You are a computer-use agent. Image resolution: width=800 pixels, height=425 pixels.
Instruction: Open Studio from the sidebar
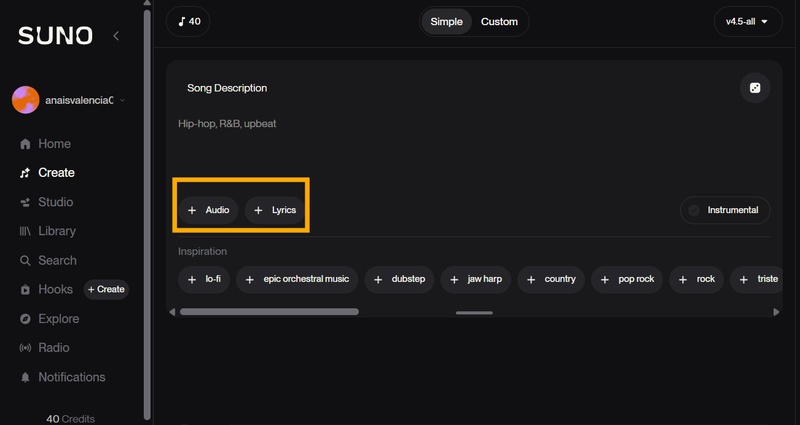coord(55,202)
